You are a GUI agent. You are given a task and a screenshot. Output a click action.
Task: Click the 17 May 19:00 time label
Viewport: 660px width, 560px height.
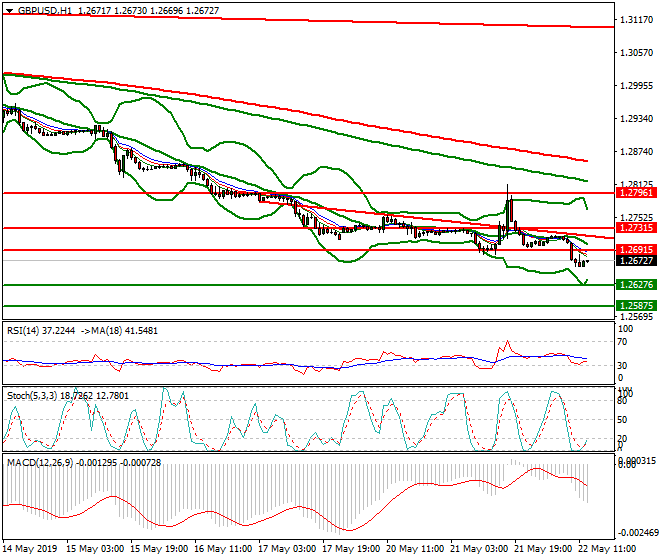(351, 549)
